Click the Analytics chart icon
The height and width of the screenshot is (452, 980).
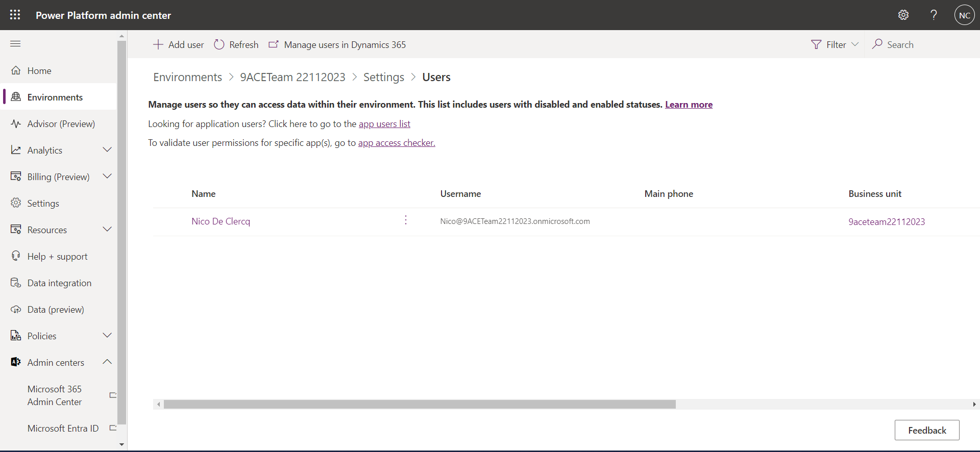[x=16, y=150]
